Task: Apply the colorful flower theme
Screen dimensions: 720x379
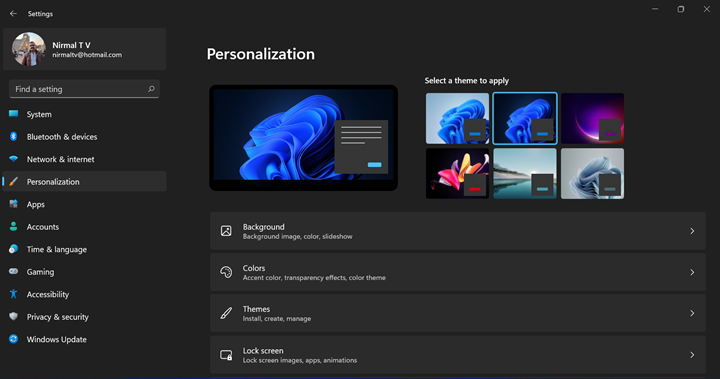Action: [457, 173]
